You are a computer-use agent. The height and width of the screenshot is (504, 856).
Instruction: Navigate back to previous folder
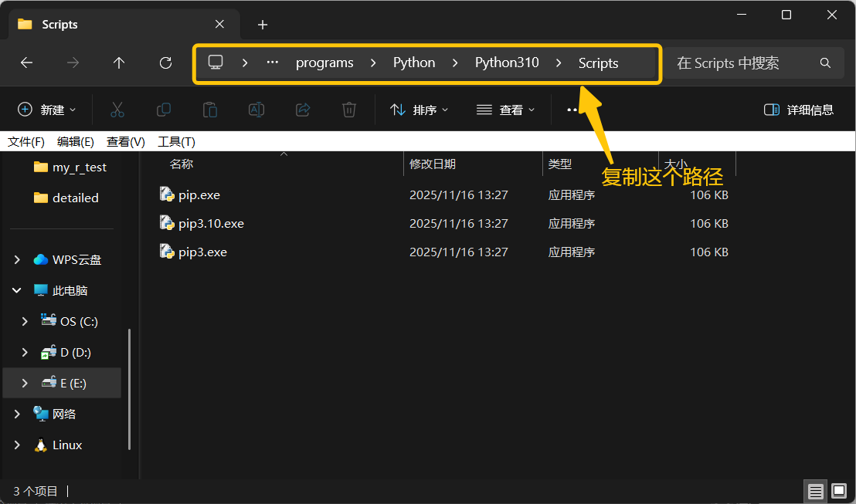[x=26, y=63]
